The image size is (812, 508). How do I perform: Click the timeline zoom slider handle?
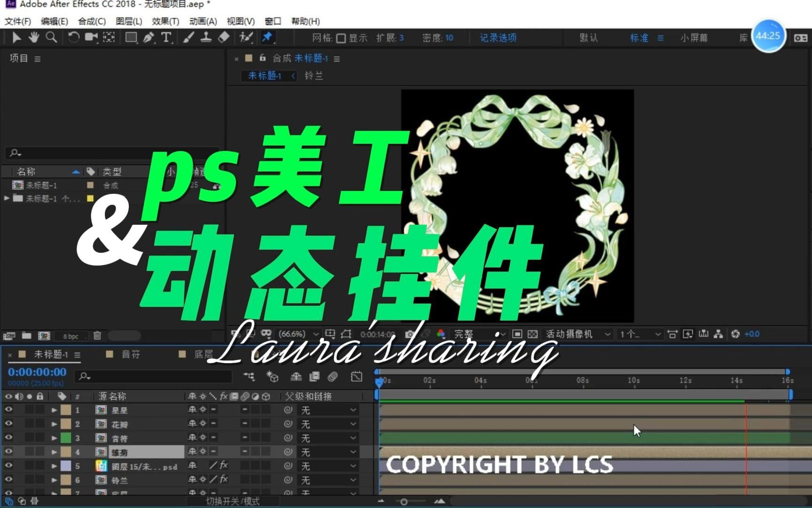click(x=404, y=502)
